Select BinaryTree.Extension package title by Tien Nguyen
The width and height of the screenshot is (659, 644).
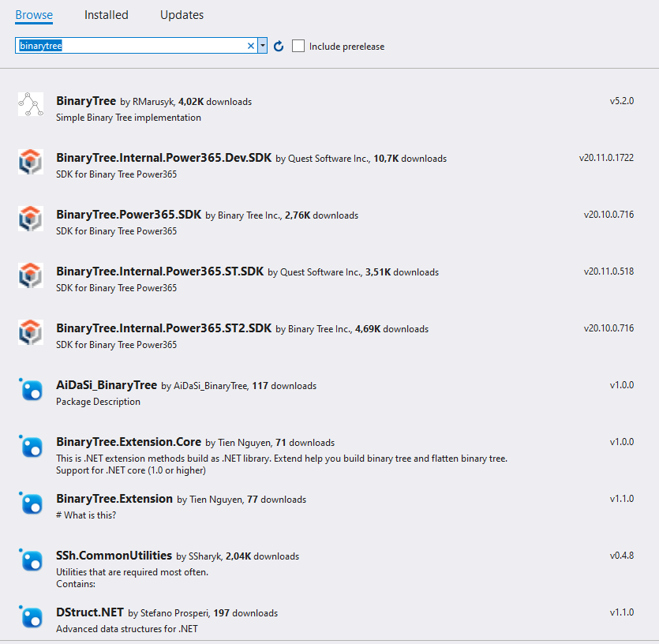[x=114, y=499]
